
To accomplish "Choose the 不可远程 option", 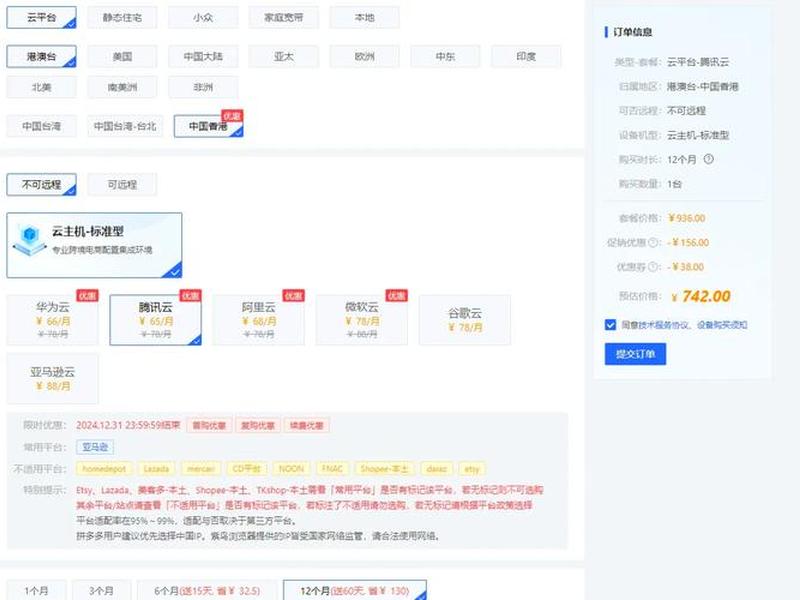I will tap(41, 185).
